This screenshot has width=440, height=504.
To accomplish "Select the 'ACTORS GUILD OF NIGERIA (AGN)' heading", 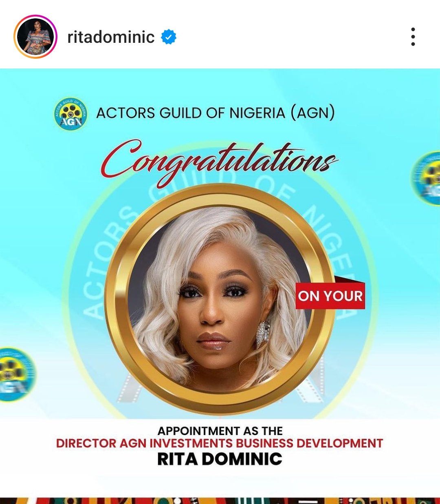I will coord(216,113).
